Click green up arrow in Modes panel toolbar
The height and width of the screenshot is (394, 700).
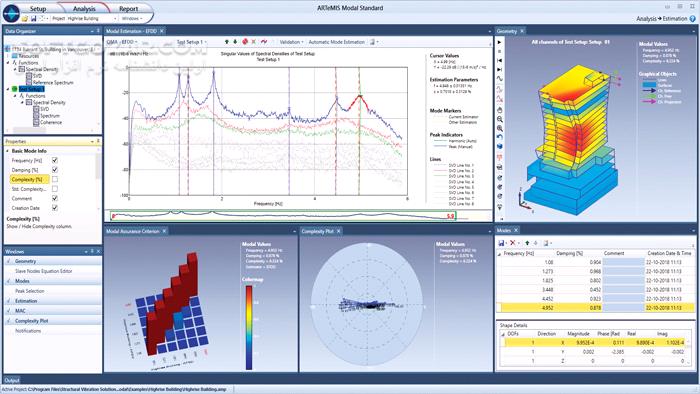pyautogui.click(x=527, y=243)
